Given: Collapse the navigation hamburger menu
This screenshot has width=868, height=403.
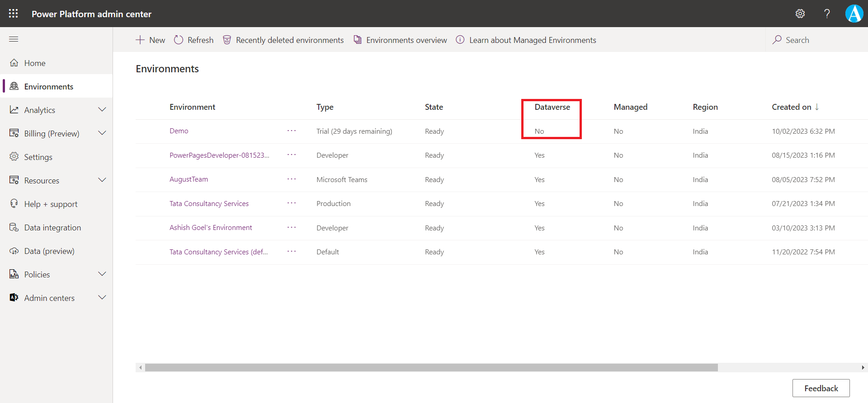Looking at the screenshot, I should click(14, 39).
